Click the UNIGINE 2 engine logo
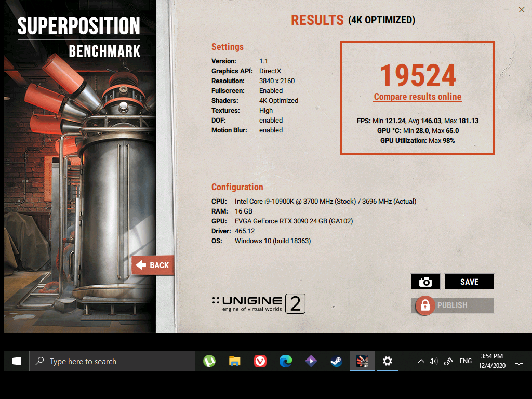Image resolution: width=532 pixels, height=399 pixels. pyautogui.click(x=259, y=303)
